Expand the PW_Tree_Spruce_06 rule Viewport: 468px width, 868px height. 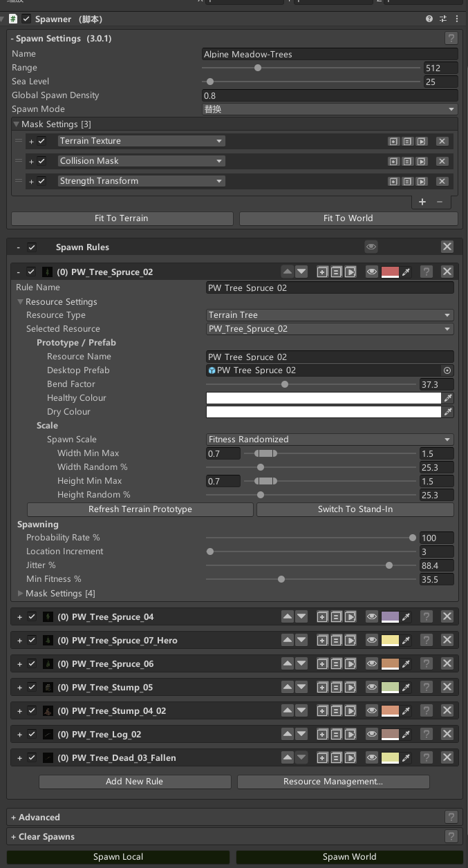pyautogui.click(x=19, y=664)
